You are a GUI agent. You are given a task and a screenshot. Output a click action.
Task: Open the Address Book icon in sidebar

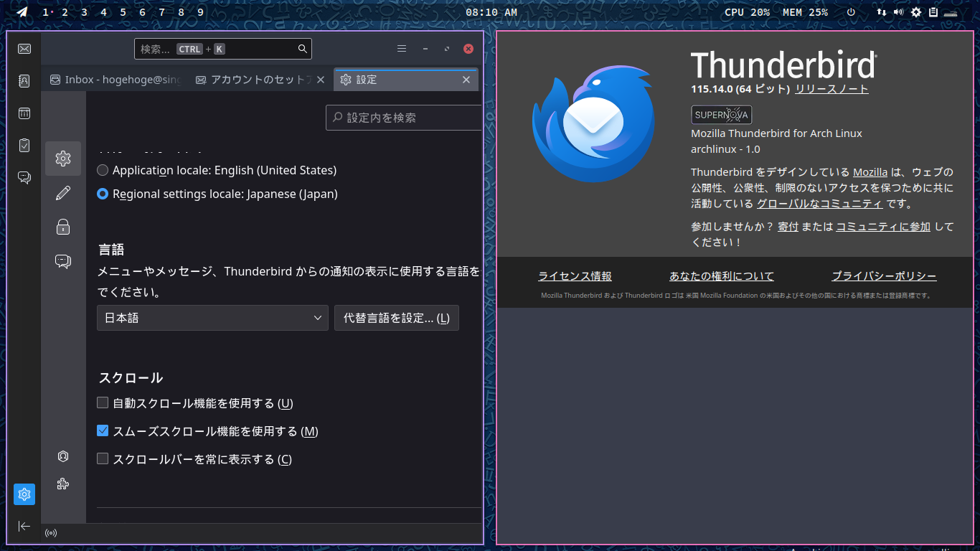point(24,81)
